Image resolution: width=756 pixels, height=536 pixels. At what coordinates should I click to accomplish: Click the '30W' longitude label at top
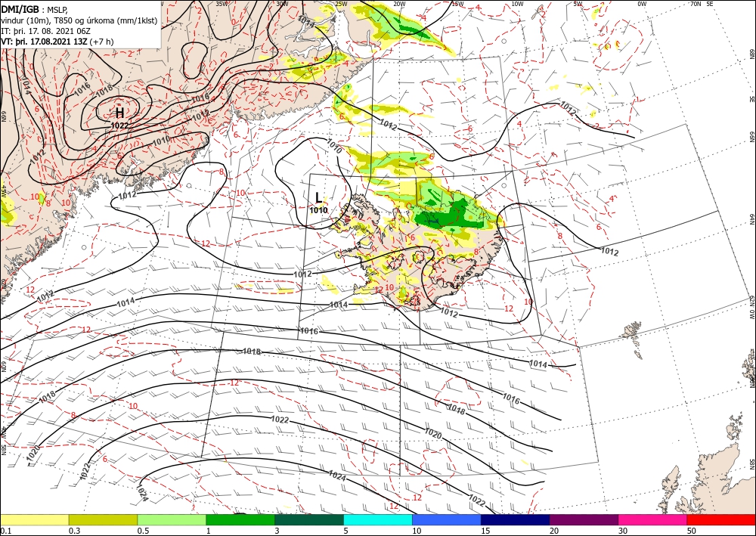click(282, 3)
